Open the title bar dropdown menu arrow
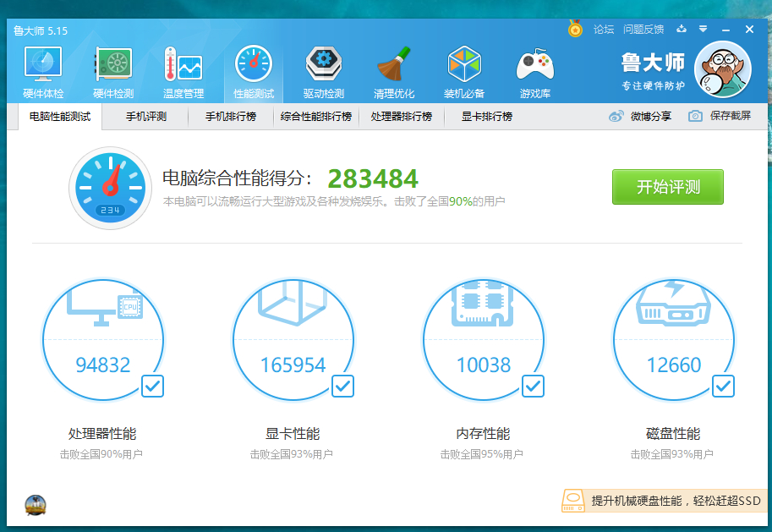Viewport: 772px width, 532px height. [703, 29]
